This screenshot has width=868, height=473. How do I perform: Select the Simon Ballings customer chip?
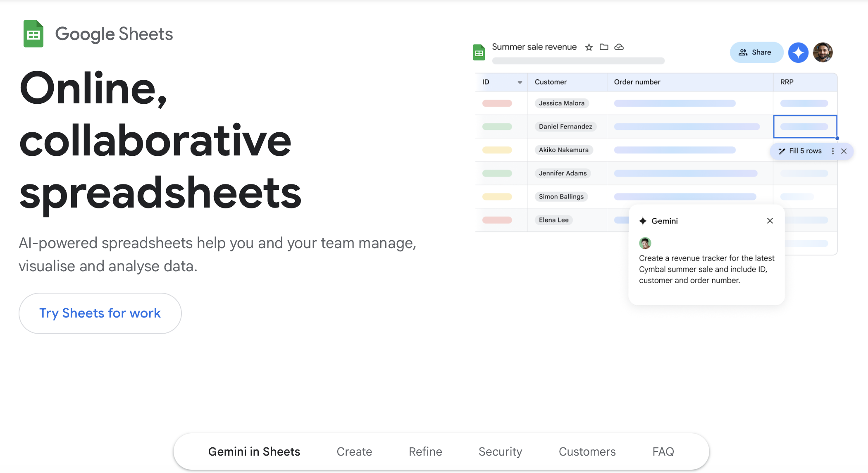pyautogui.click(x=561, y=197)
